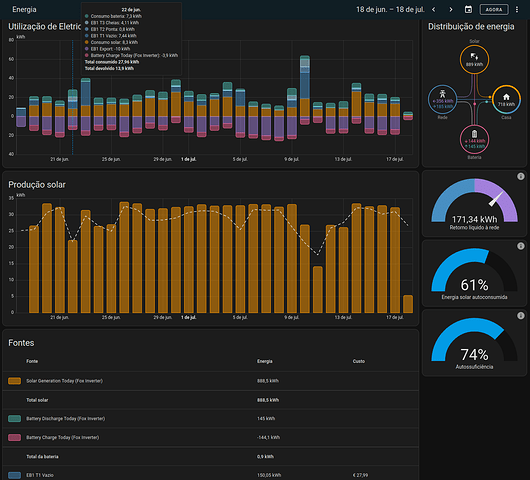
Task: Click the AGORA button
Action: (x=494, y=9)
